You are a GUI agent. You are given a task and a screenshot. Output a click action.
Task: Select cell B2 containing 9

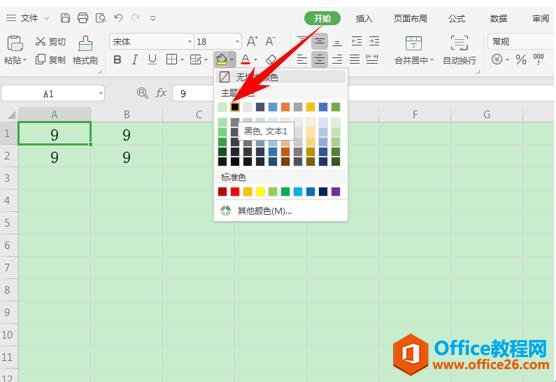(127, 157)
